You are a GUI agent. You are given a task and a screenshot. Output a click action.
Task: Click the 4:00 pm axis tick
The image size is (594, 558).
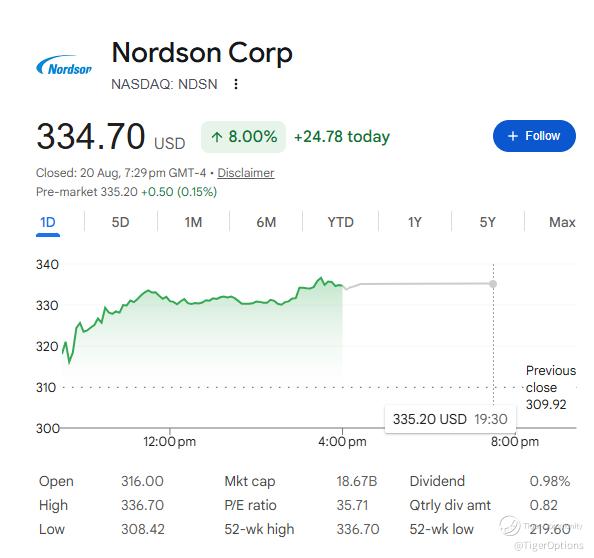tap(342, 441)
